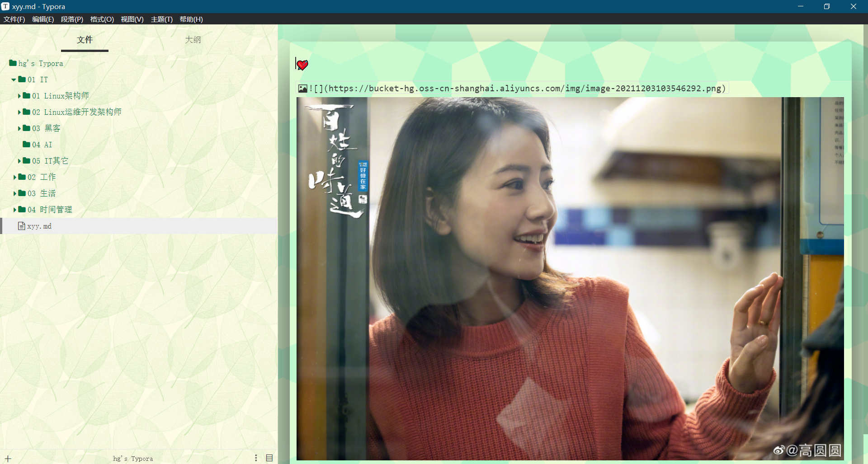Click the 01 IT folder icon
Viewport: 868px width, 464px height.
pos(22,80)
